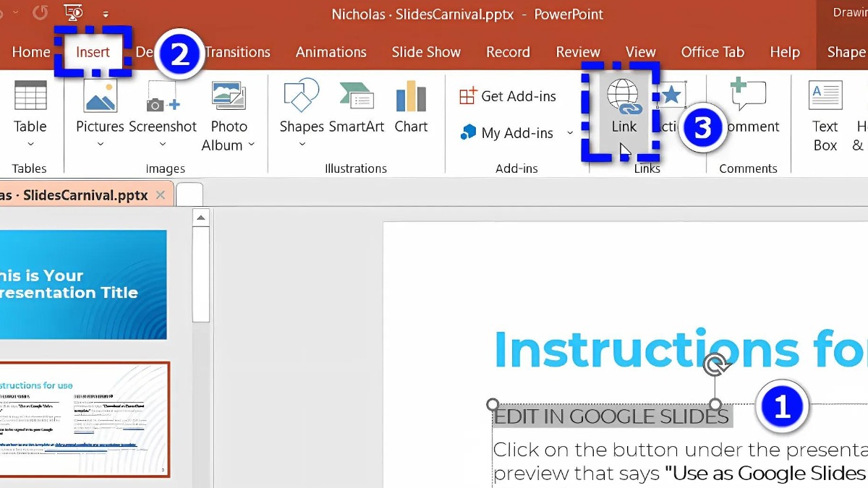Open the Shape Format contextual tab
Image resolution: width=868 pixels, height=488 pixels.
tap(847, 52)
